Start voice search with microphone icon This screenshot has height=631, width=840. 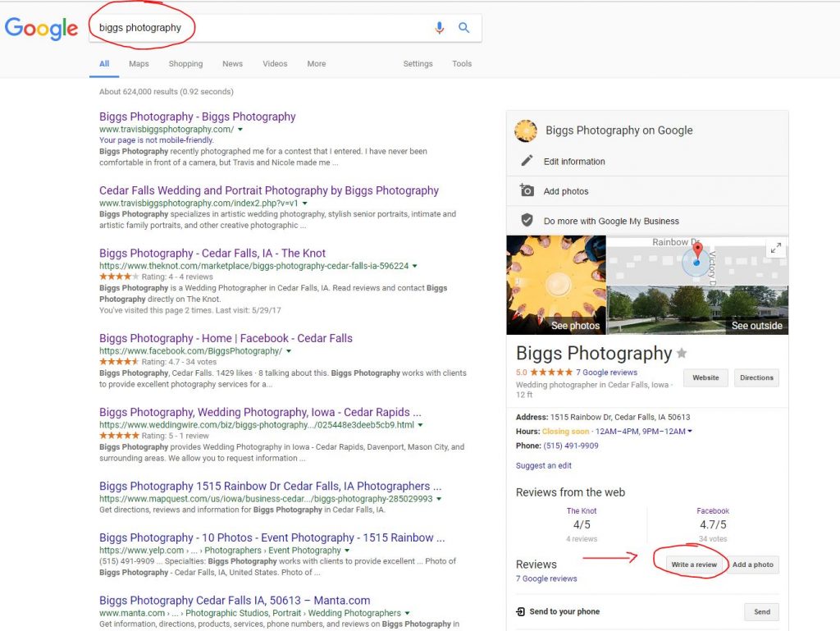[x=440, y=28]
